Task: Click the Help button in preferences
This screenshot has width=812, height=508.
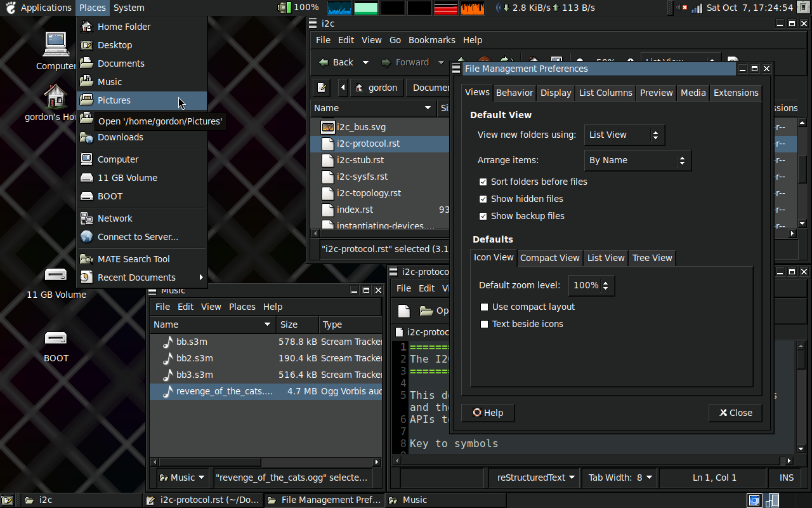Action: pos(488,413)
